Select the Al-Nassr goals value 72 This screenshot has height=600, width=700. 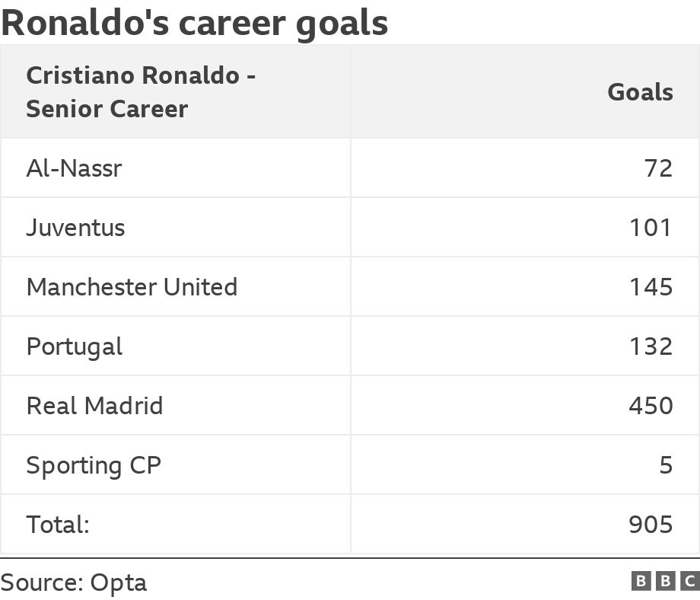point(658,168)
